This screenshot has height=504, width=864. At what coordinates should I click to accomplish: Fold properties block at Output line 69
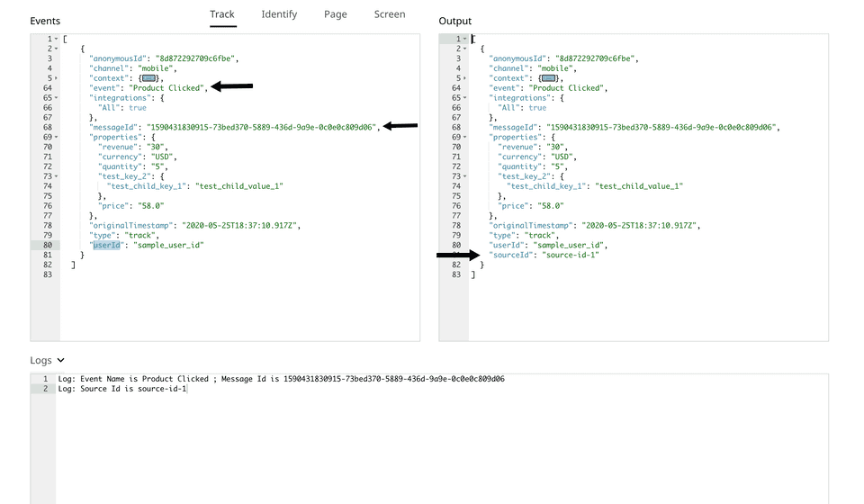tap(465, 137)
